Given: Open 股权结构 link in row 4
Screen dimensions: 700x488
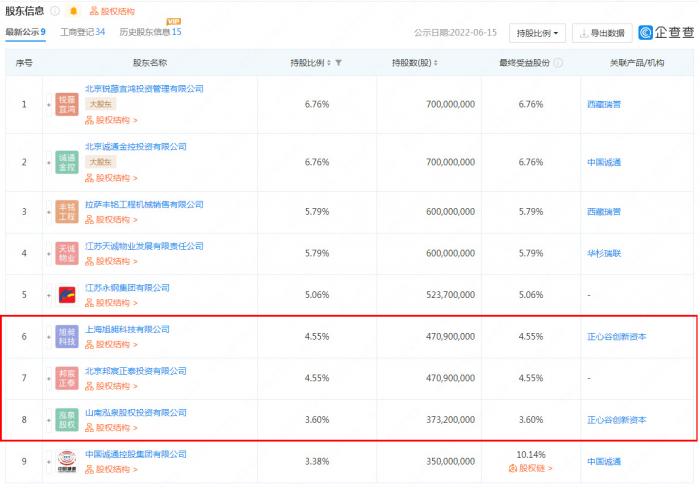Looking at the screenshot, I should [112, 261].
